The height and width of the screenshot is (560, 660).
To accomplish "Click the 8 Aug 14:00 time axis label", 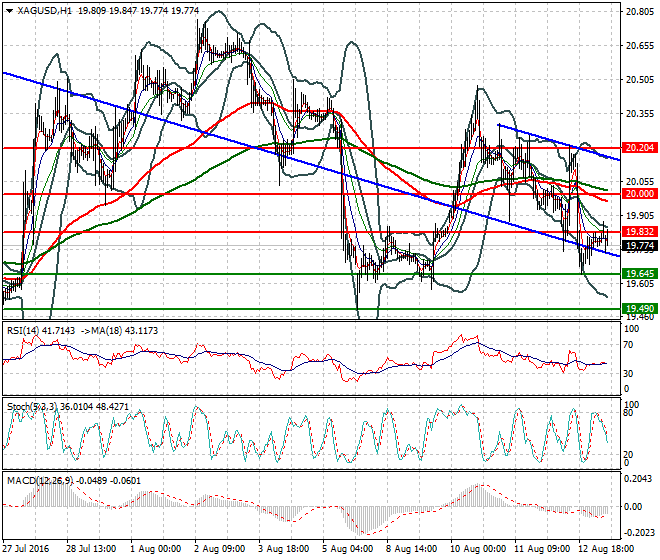I will tap(411, 549).
